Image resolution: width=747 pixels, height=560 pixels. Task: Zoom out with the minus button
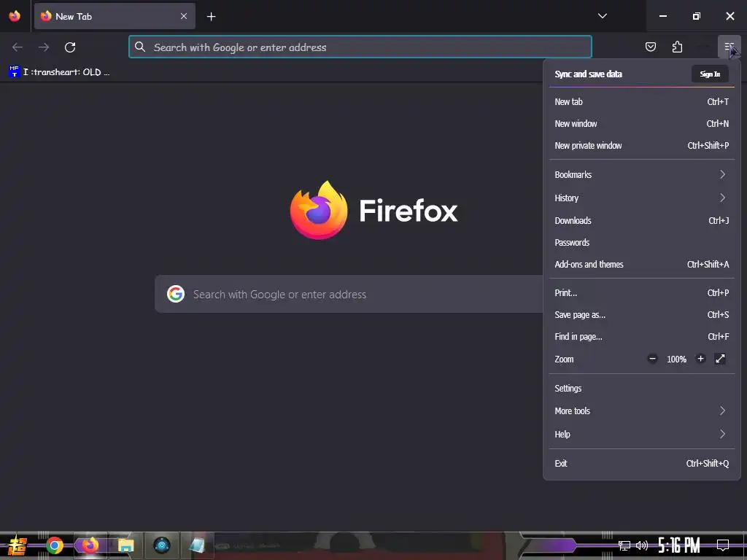(652, 359)
